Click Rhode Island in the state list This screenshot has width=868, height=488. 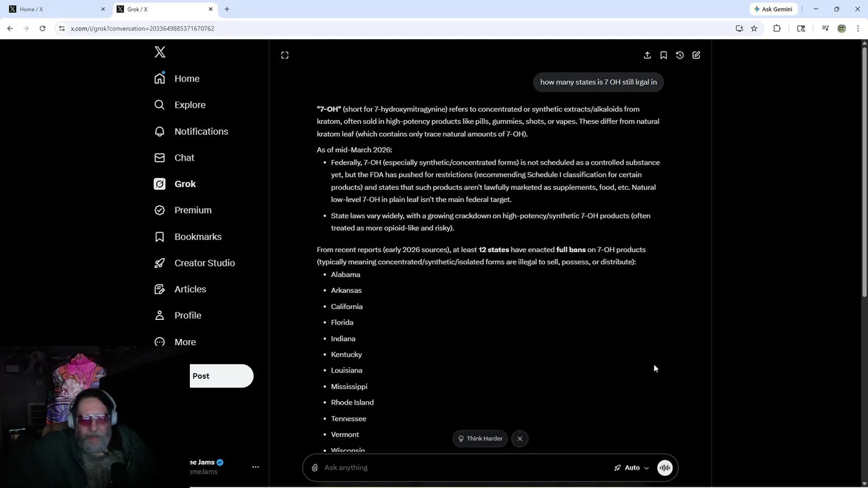coord(352,403)
